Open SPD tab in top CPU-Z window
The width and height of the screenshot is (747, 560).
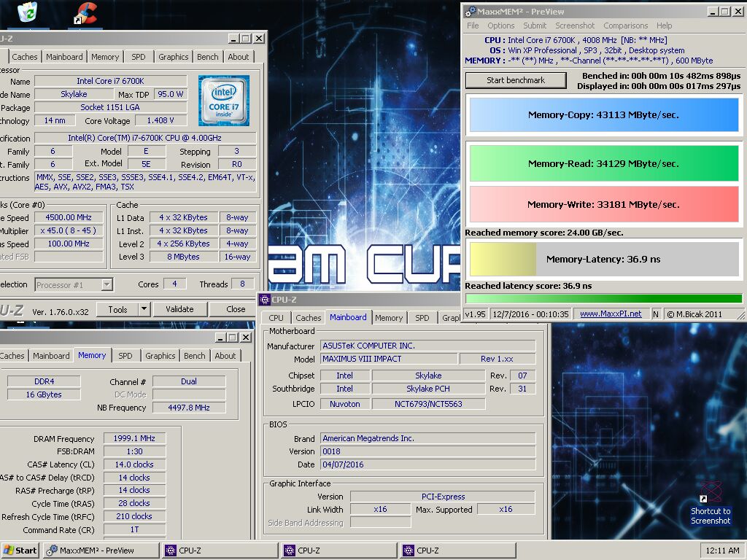point(138,57)
